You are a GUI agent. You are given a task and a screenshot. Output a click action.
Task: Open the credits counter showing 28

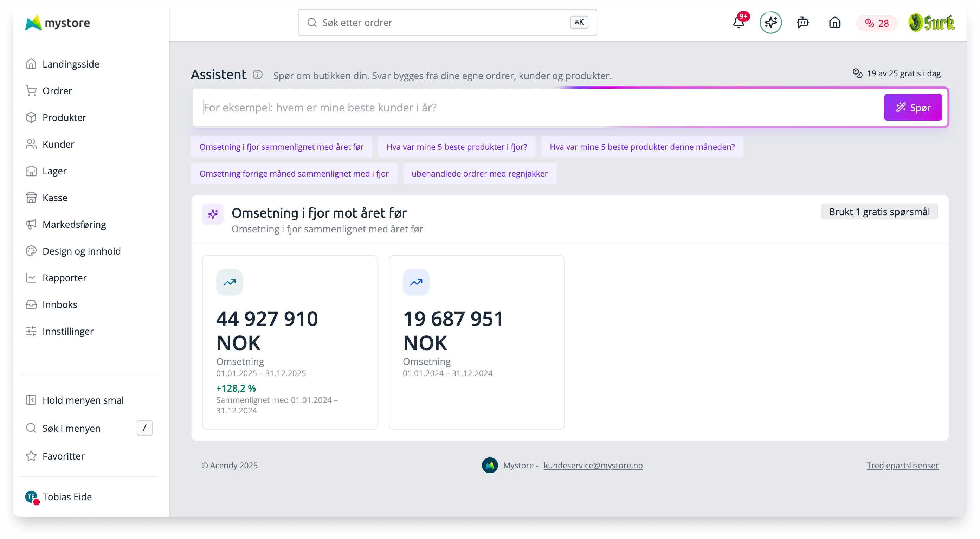pos(877,23)
